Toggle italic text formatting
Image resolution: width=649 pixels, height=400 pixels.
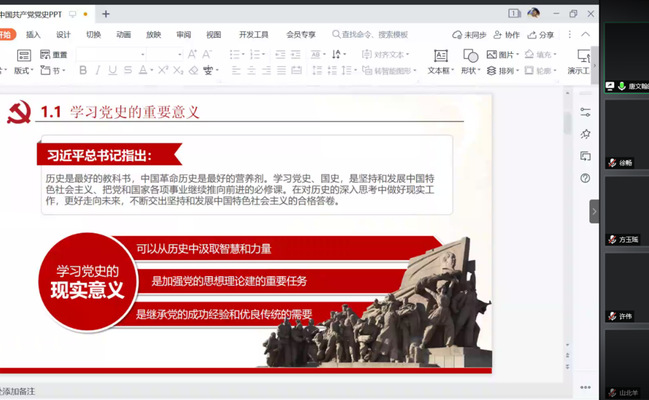pyautogui.click(x=98, y=71)
